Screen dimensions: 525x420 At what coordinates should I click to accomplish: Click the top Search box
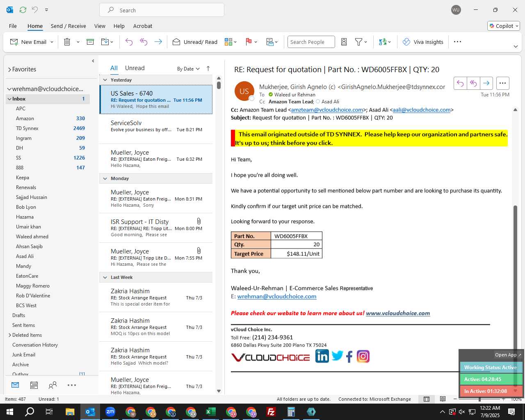point(162,10)
